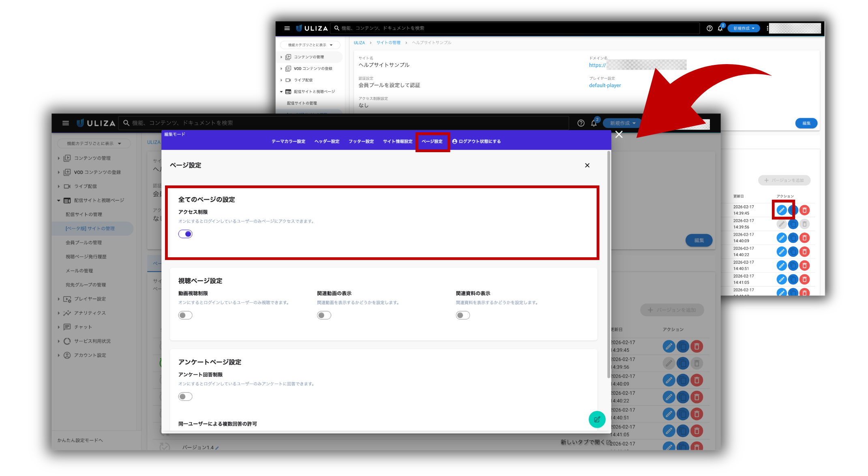Disable the アクセス制限 toggle
This screenshot has height=476, width=868.
click(185, 234)
